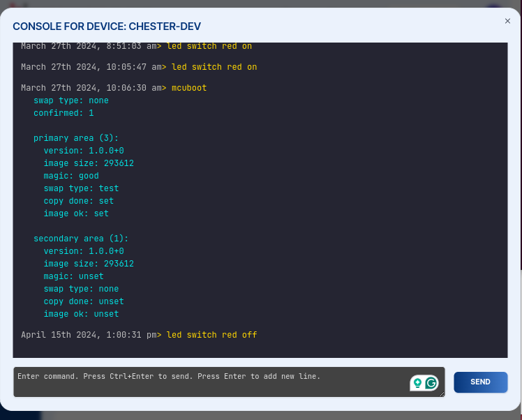Click the 'confirmed: 1' output line
The height and width of the screenshot is (420, 522).
64,113
